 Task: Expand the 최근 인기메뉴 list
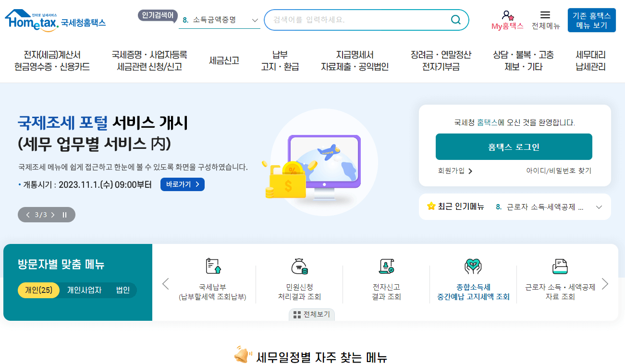click(x=599, y=207)
